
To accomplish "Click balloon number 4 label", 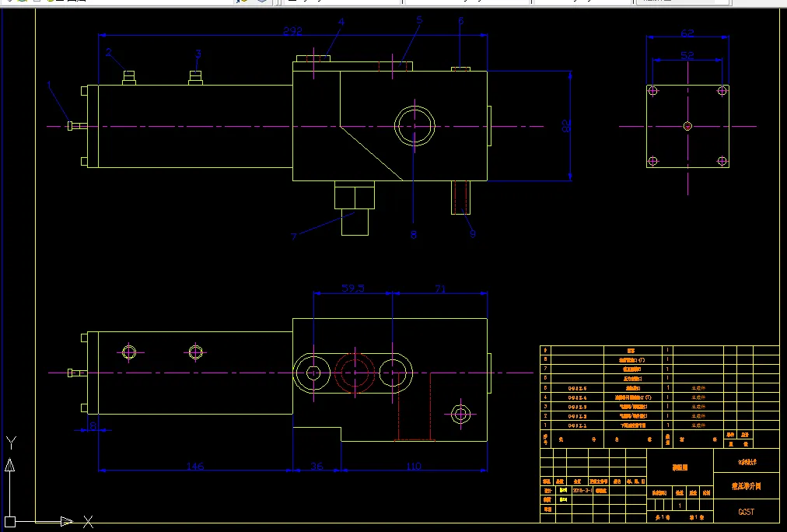I will pyautogui.click(x=341, y=22).
